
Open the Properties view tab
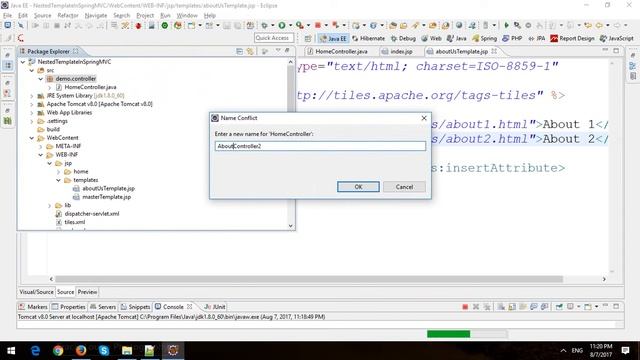(69, 307)
